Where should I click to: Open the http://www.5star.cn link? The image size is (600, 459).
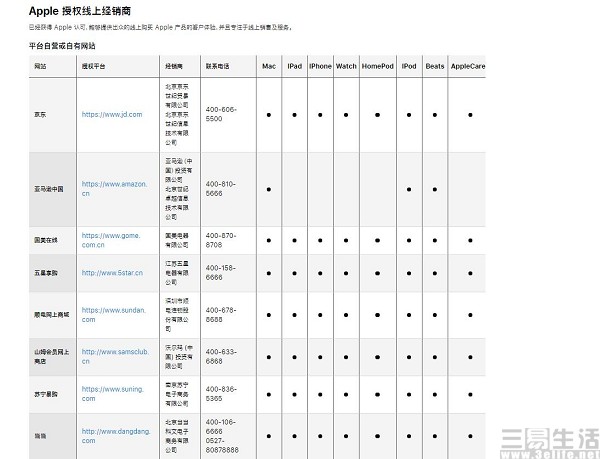tap(112, 273)
